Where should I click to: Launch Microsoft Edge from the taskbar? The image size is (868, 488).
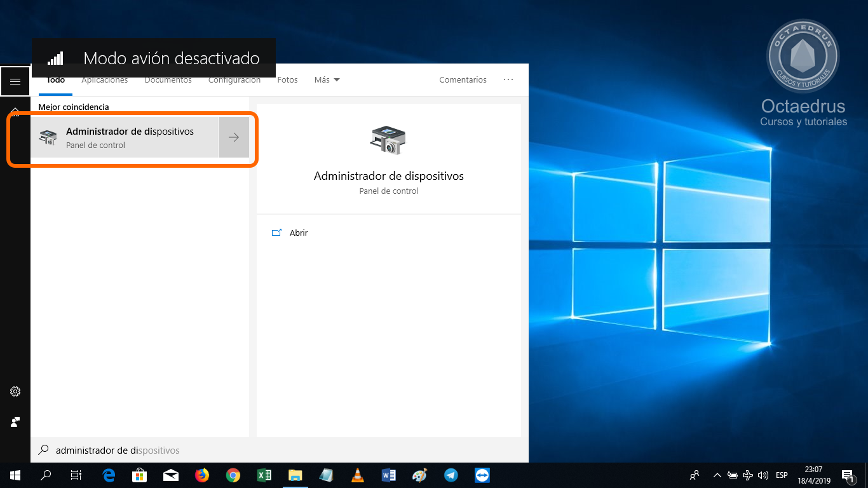(109, 475)
